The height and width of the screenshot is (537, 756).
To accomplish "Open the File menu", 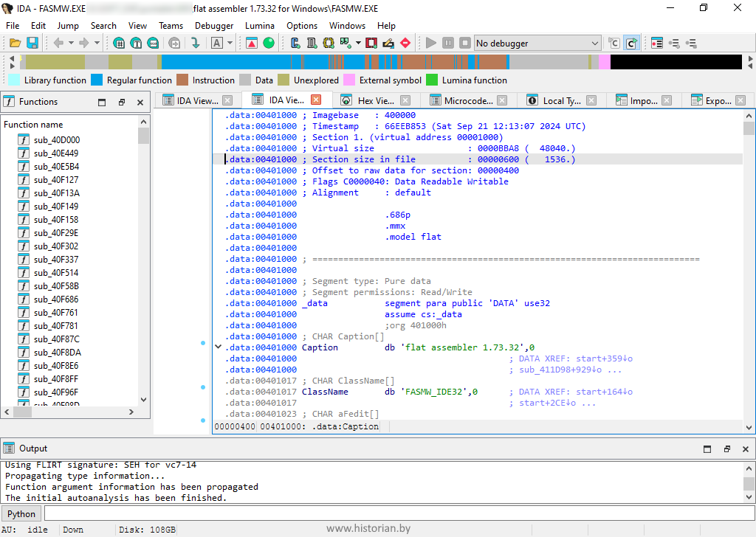I will [x=13, y=26].
